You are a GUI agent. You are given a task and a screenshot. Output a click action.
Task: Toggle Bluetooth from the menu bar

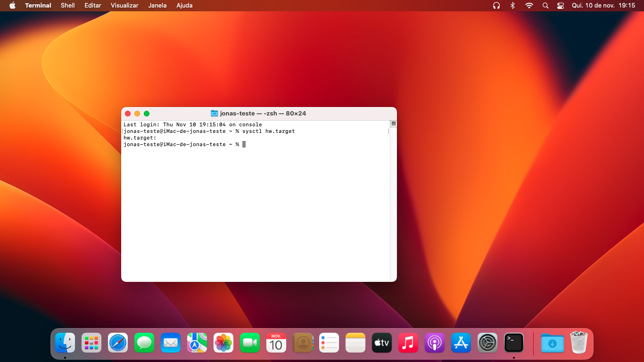click(512, 6)
